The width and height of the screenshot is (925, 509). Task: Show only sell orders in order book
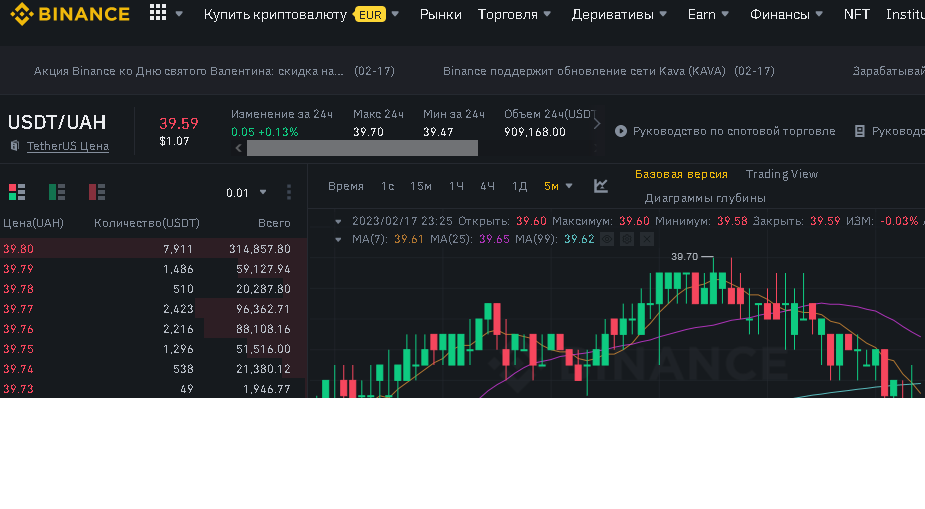tap(97, 192)
